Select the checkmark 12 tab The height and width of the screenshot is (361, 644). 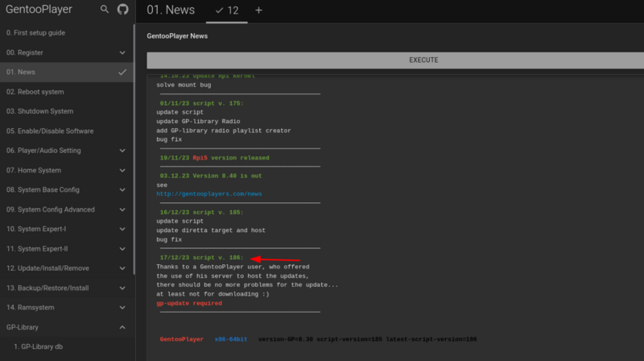[x=226, y=10]
